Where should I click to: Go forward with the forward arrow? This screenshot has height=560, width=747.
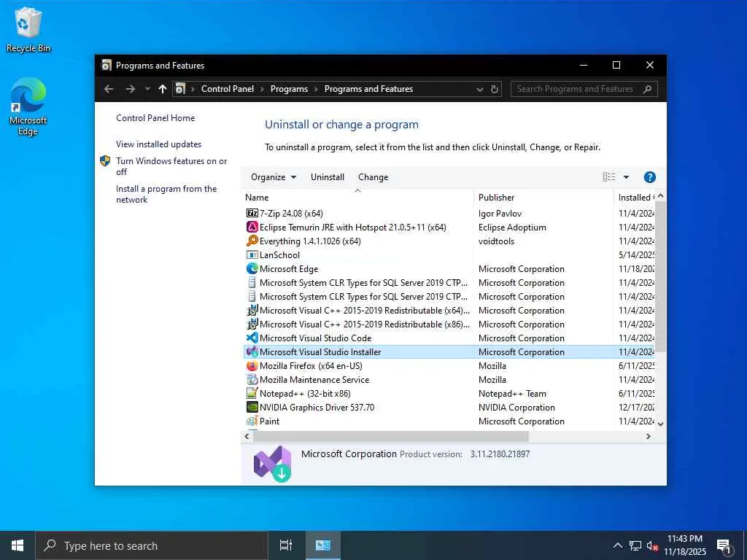(130, 89)
